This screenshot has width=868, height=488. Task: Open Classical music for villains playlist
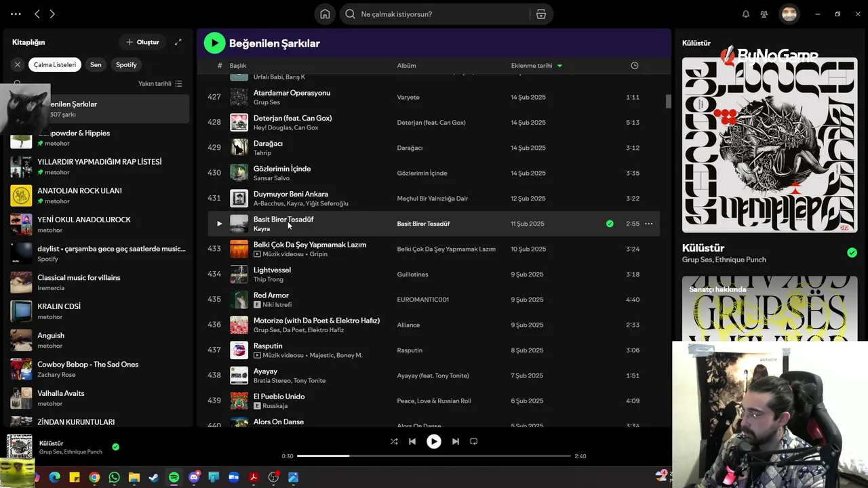[99, 283]
